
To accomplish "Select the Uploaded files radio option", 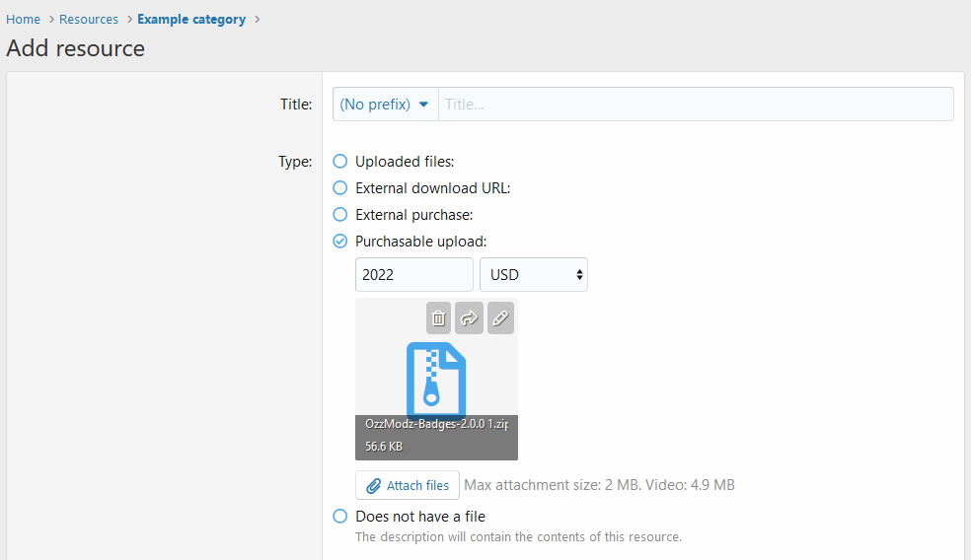I will coord(340,162).
